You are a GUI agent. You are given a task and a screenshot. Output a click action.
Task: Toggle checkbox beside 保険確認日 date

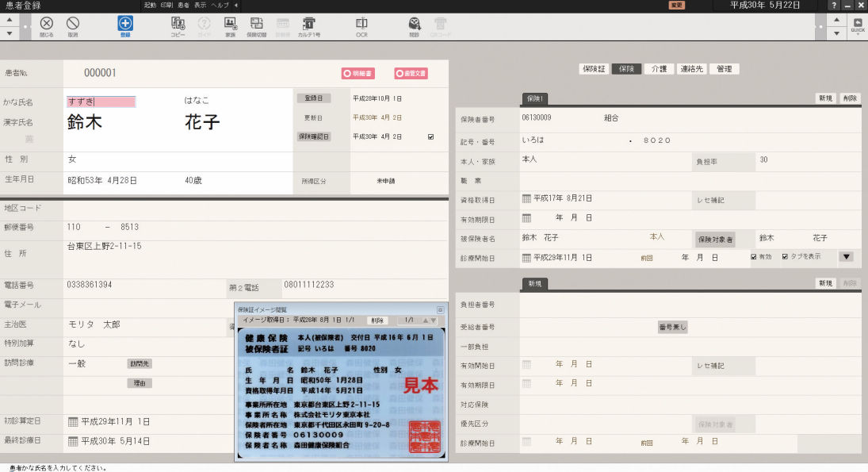430,136
